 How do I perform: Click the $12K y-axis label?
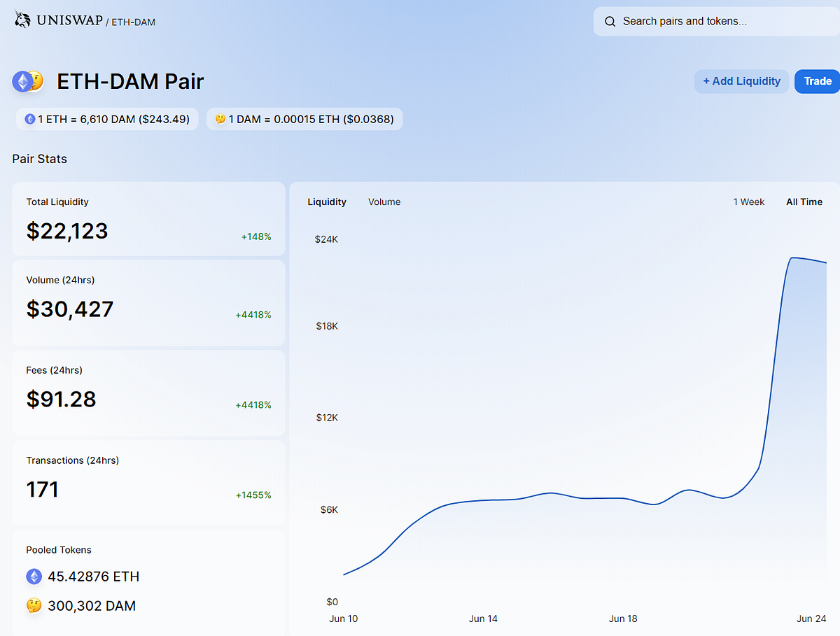pos(327,418)
